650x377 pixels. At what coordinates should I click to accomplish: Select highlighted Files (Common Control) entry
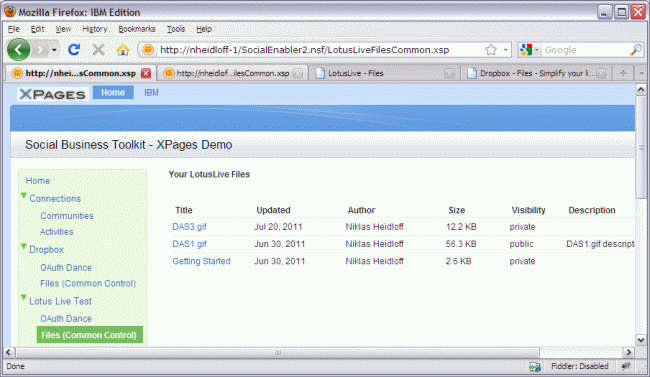tap(90, 335)
